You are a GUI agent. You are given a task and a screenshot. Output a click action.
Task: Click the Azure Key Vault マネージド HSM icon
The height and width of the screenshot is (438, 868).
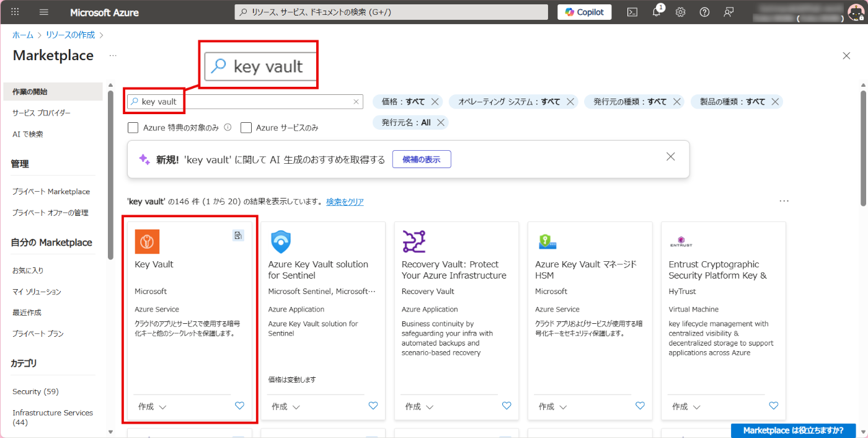[x=547, y=241]
